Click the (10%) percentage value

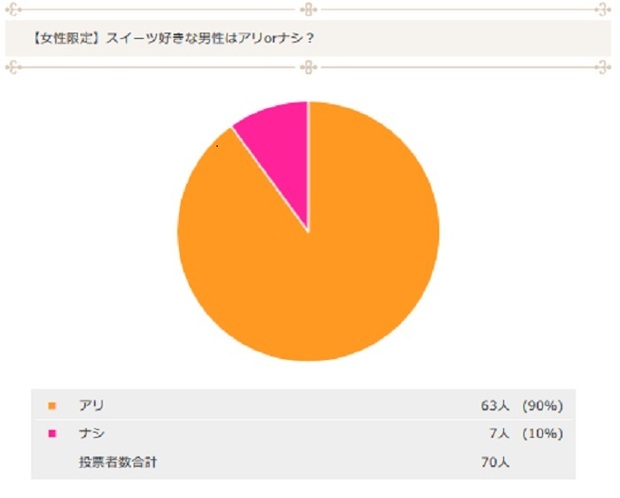tap(544, 434)
